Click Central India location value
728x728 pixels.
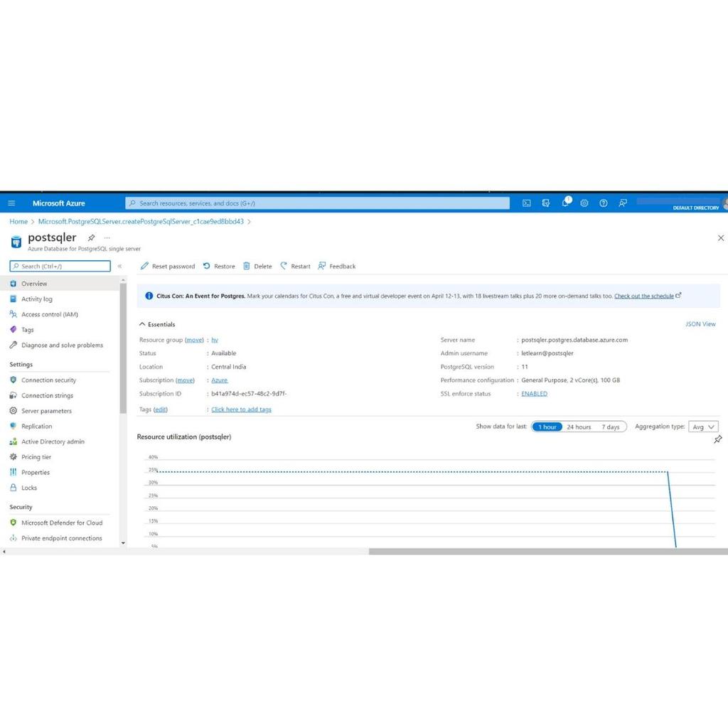228,367
